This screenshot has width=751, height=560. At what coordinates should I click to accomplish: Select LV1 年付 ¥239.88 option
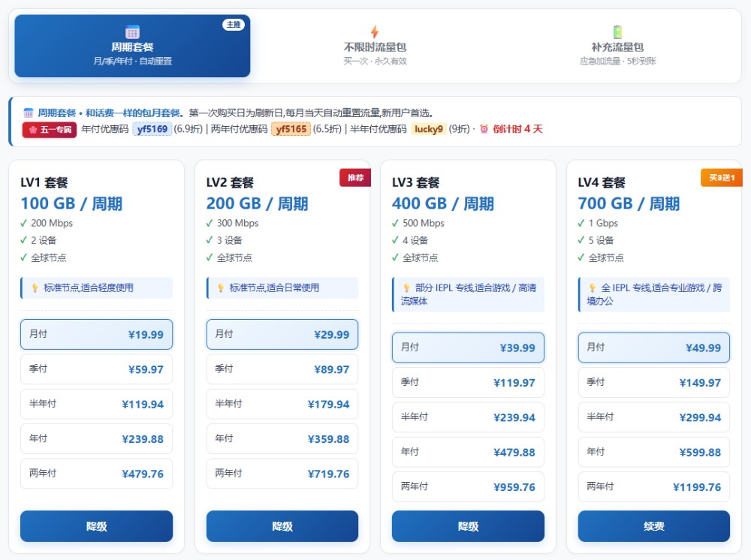coord(96,439)
